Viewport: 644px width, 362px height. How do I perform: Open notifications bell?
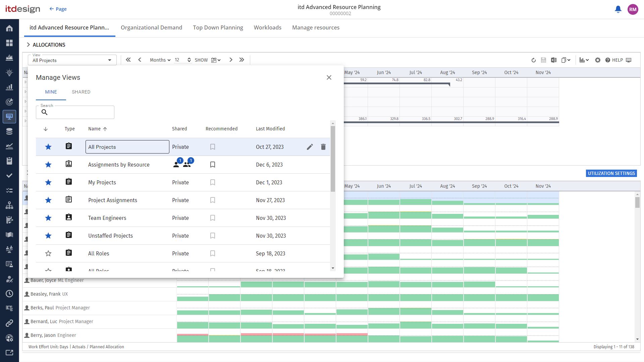tap(618, 9)
